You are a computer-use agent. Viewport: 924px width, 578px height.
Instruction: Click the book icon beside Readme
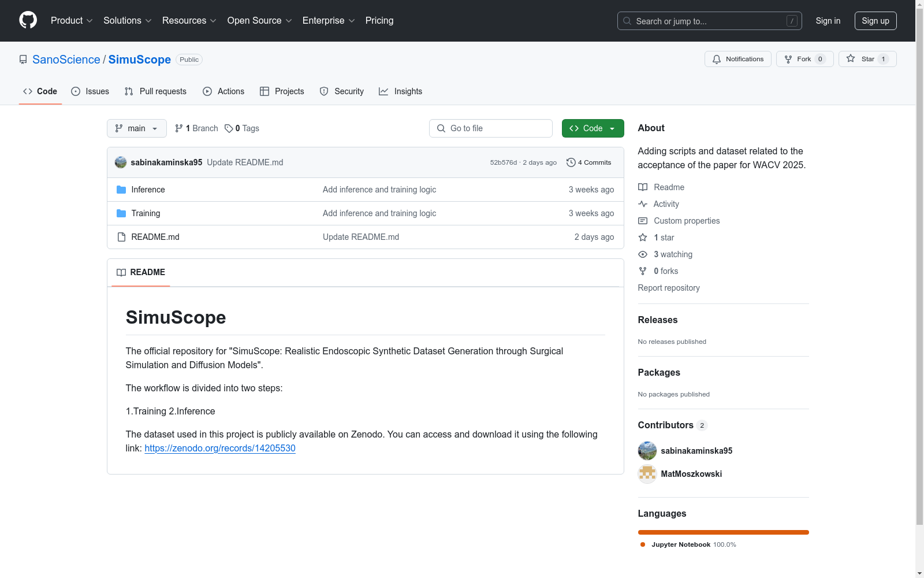click(x=643, y=187)
